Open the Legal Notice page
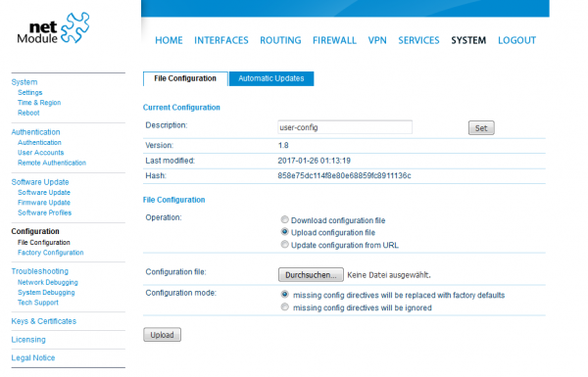Screen dimensions: 588x377 click(x=33, y=357)
